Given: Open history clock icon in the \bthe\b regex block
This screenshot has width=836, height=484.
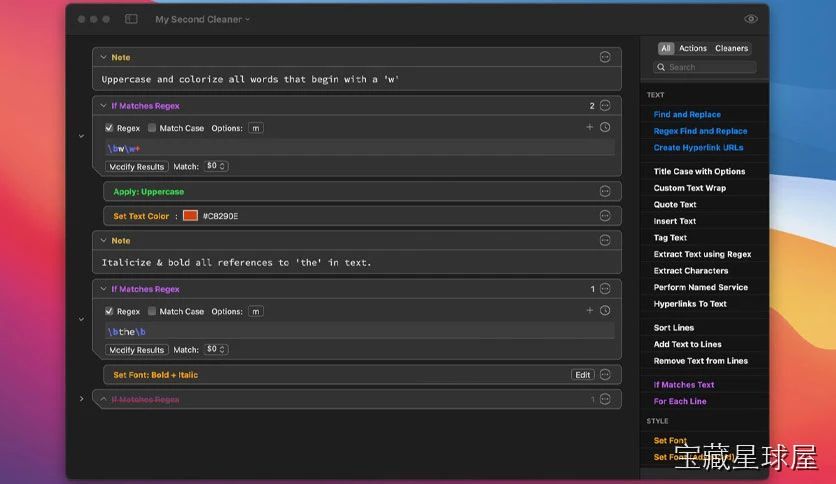Looking at the screenshot, I should coord(605,311).
